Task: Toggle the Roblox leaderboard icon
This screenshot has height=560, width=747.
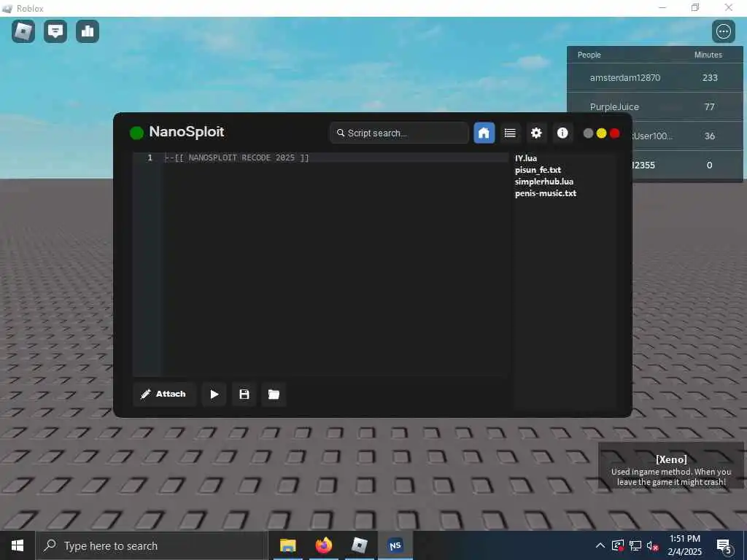Action: tap(88, 31)
